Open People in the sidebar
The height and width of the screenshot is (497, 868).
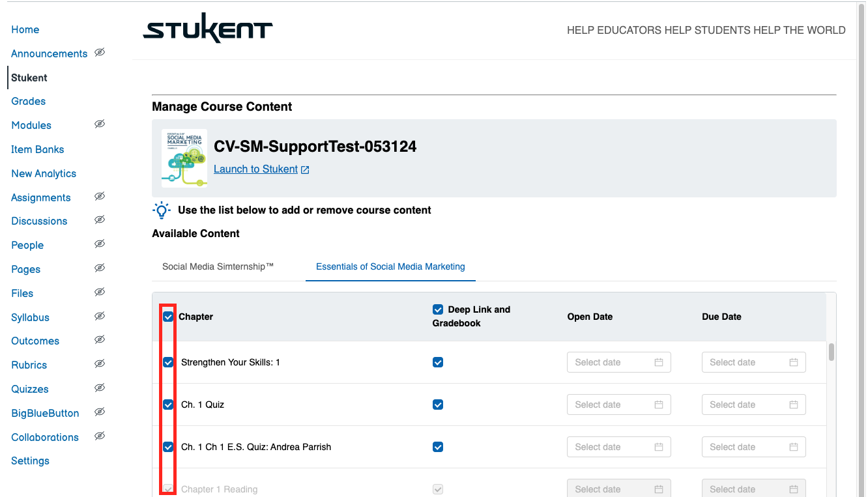coord(27,245)
